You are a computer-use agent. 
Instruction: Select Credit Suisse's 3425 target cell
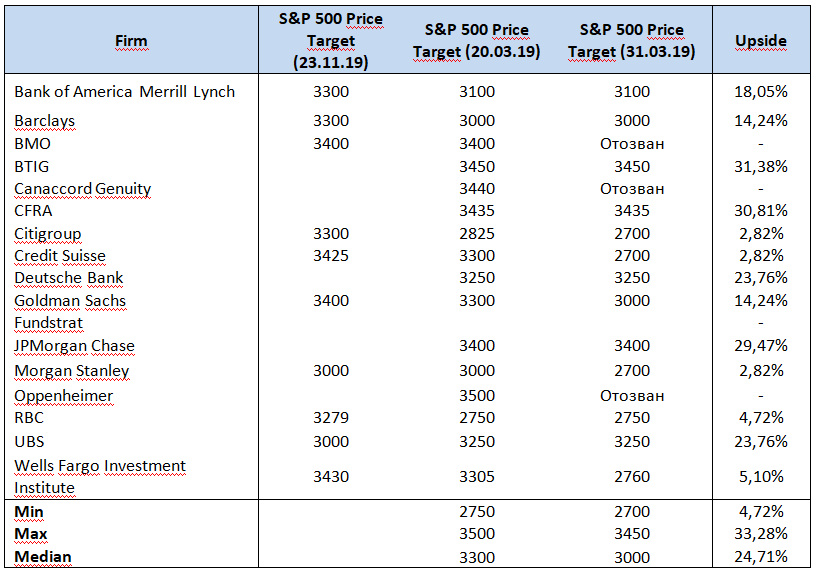[x=331, y=256]
